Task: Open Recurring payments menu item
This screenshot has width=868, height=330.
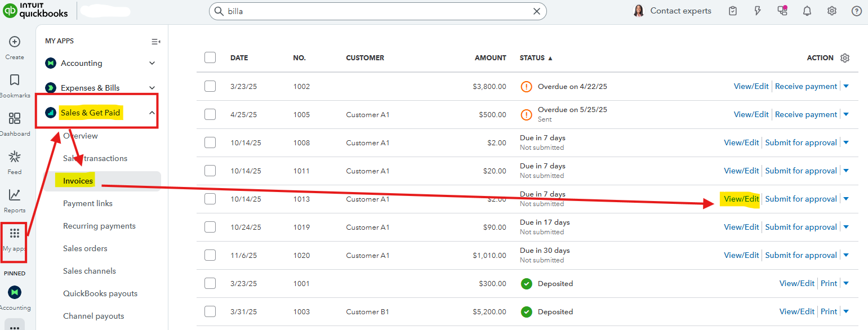Action: click(99, 226)
